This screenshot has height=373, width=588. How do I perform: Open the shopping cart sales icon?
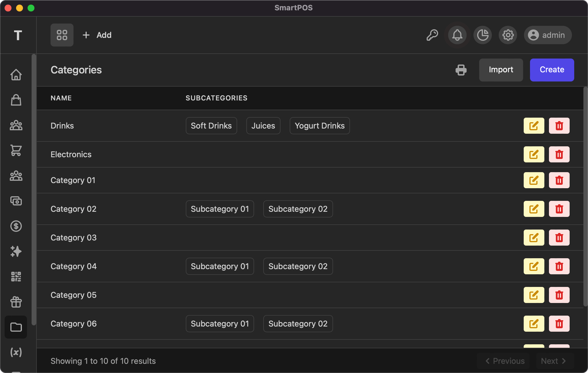16,151
